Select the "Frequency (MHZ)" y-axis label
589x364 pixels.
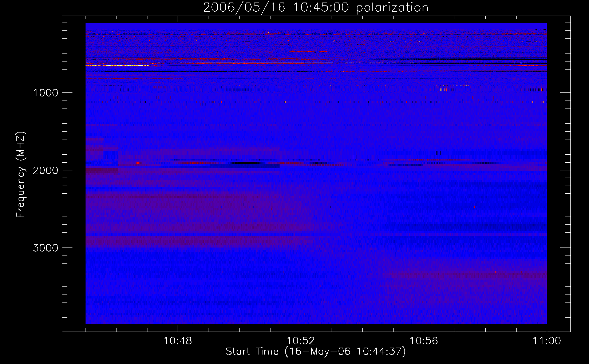pos(21,174)
